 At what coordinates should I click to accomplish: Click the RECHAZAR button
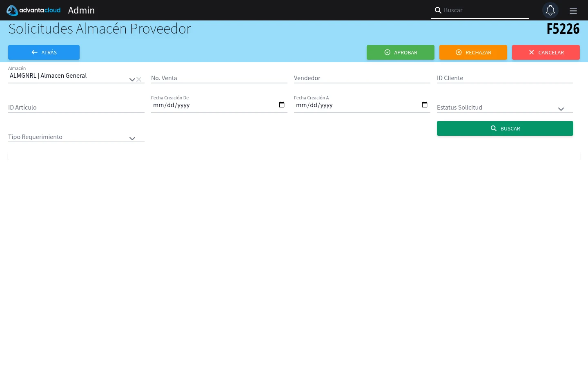point(473,52)
